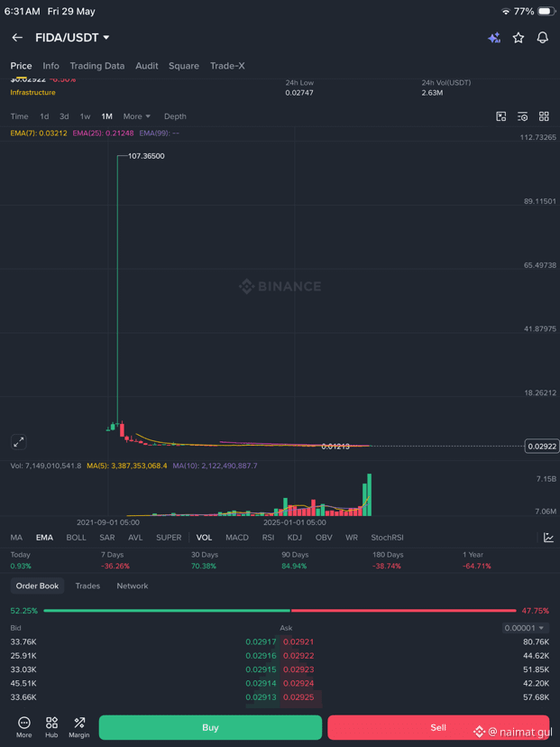Open the Trade-X tab
Viewport: 560px width, 747px height.
tap(227, 66)
